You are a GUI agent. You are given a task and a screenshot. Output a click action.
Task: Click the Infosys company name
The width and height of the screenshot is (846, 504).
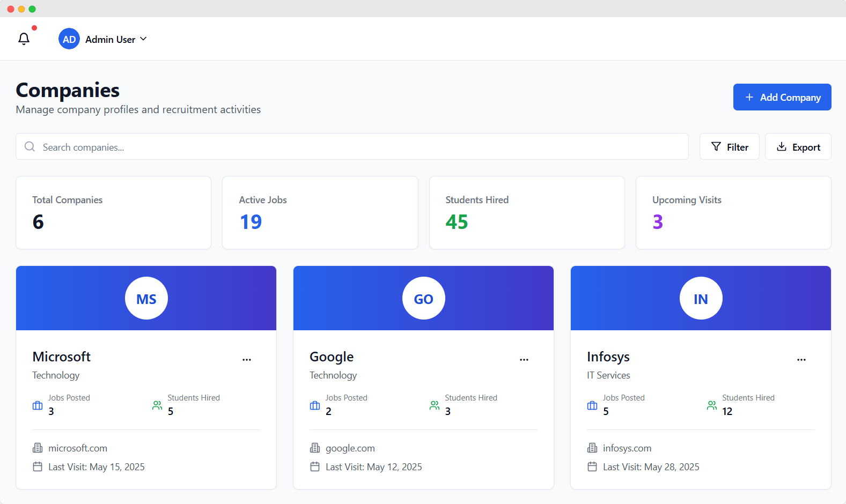(x=608, y=357)
